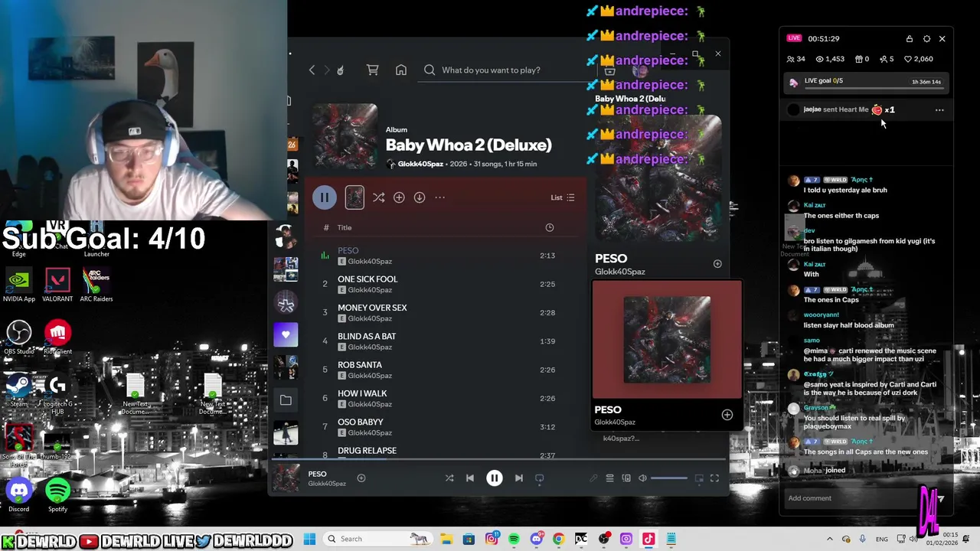
Task: Open the Spotify cart icon
Action: (x=373, y=70)
